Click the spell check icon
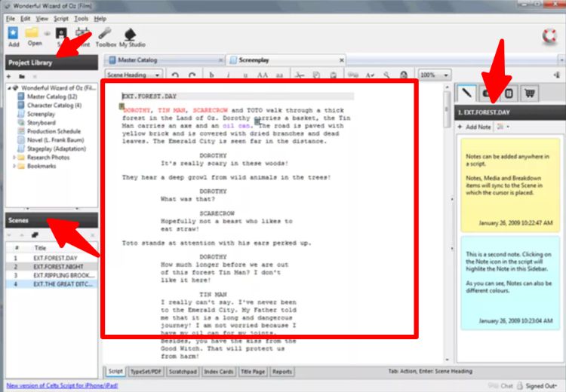The image size is (566, 392). (370, 75)
